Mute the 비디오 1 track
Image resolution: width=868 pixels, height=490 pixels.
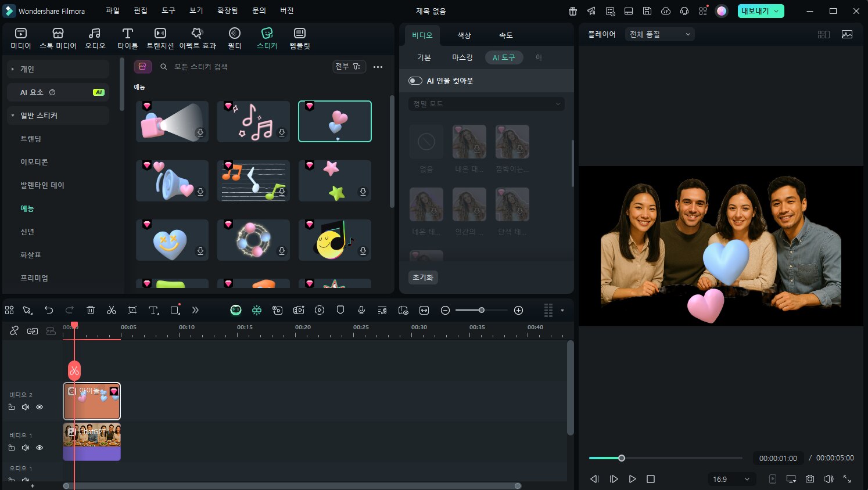[x=26, y=448]
